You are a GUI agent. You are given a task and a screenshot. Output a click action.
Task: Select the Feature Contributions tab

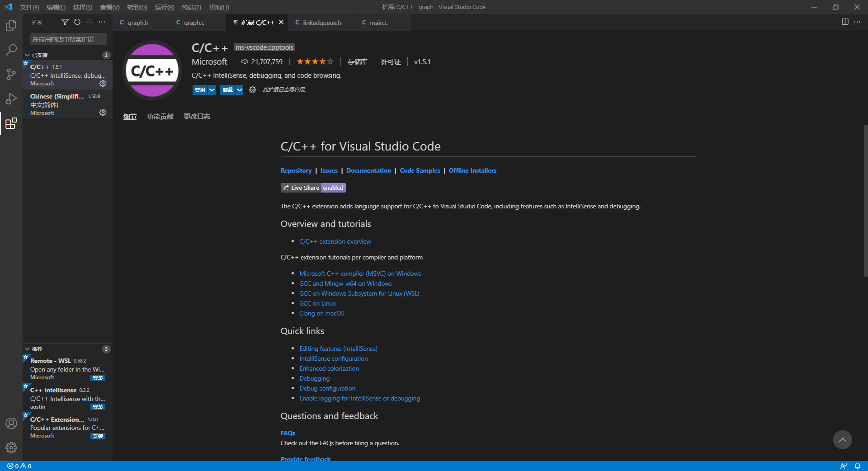click(160, 117)
